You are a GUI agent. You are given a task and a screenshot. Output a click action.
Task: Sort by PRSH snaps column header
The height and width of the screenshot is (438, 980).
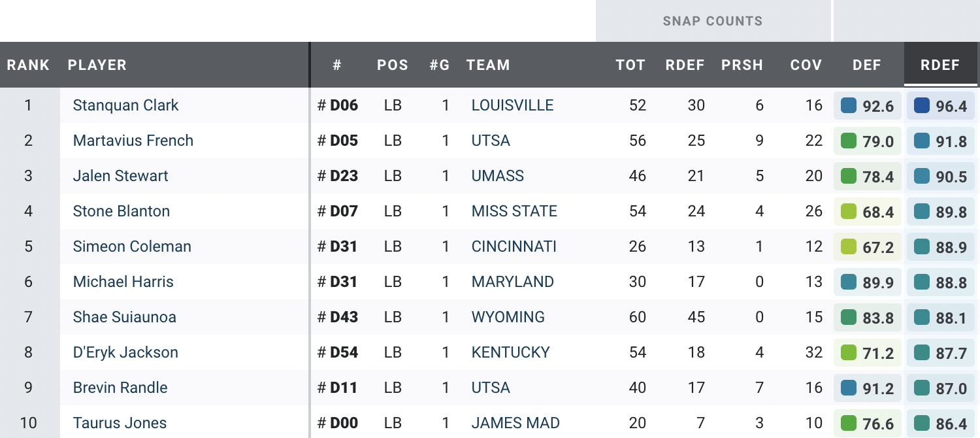tap(742, 65)
